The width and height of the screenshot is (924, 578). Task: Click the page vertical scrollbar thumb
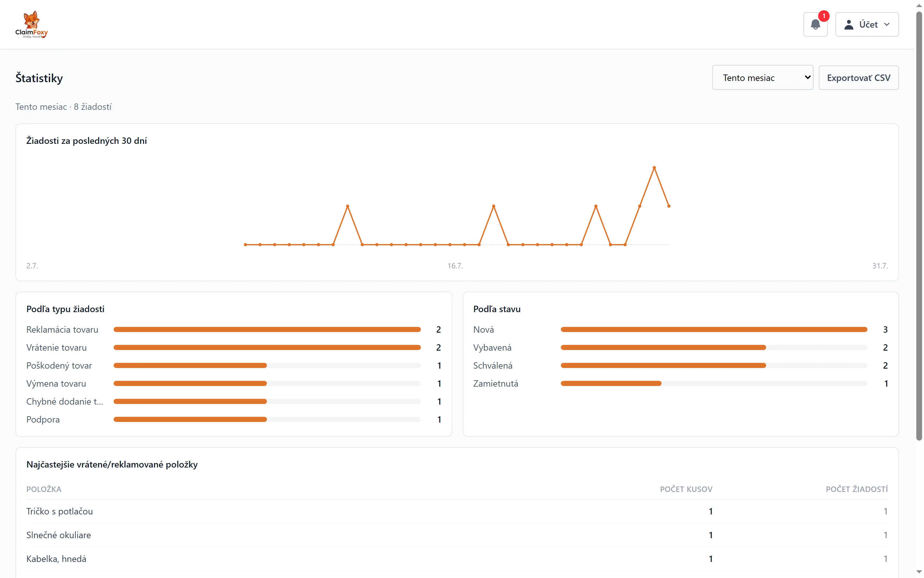point(919,225)
